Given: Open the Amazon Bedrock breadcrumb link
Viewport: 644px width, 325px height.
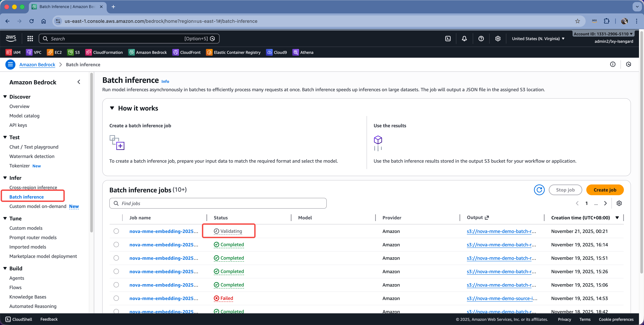Looking at the screenshot, I should coord(37,65).
